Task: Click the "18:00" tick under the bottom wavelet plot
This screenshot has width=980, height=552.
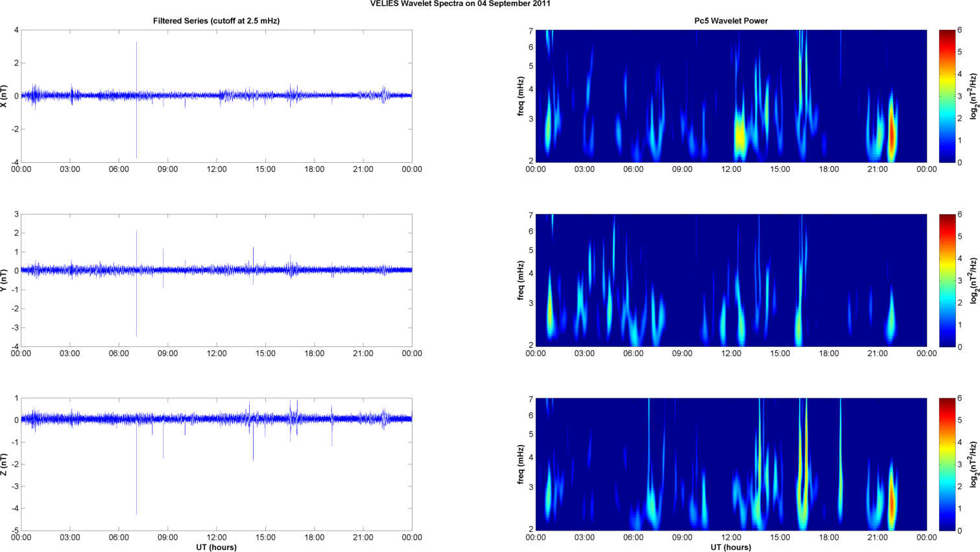Action: click(829, 537)
